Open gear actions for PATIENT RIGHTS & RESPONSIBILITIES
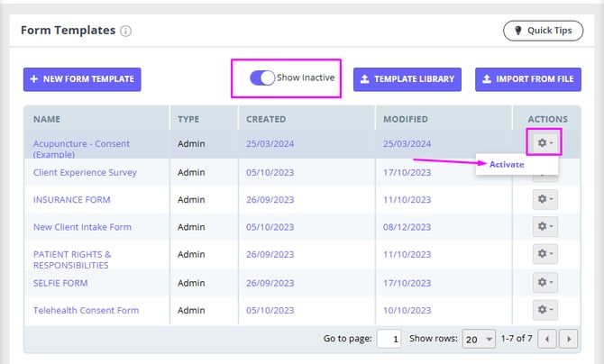 [545, 254]
